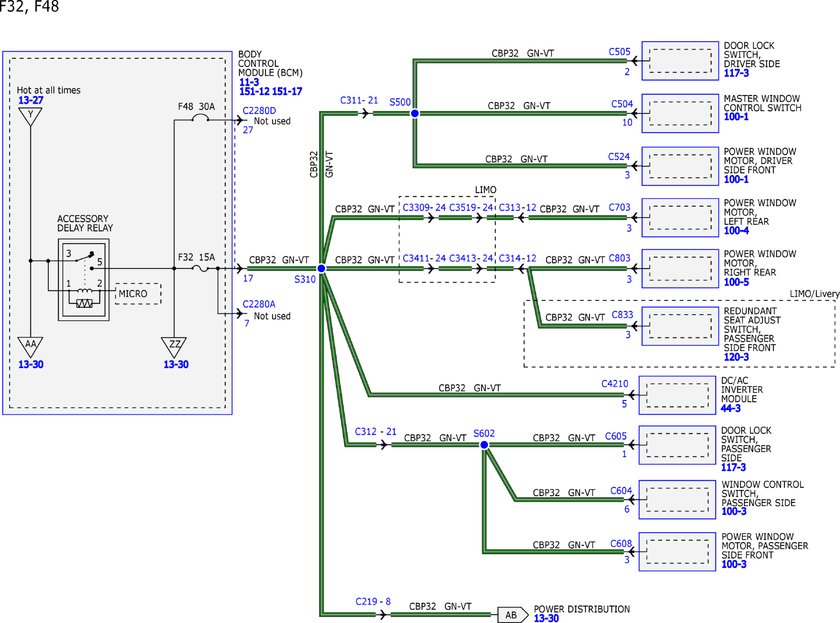Screen dimensions: 840x623
Task: Click the 117-3 link under Door Lock Switch, Driver Side
Action: click(x=736, y=73)
